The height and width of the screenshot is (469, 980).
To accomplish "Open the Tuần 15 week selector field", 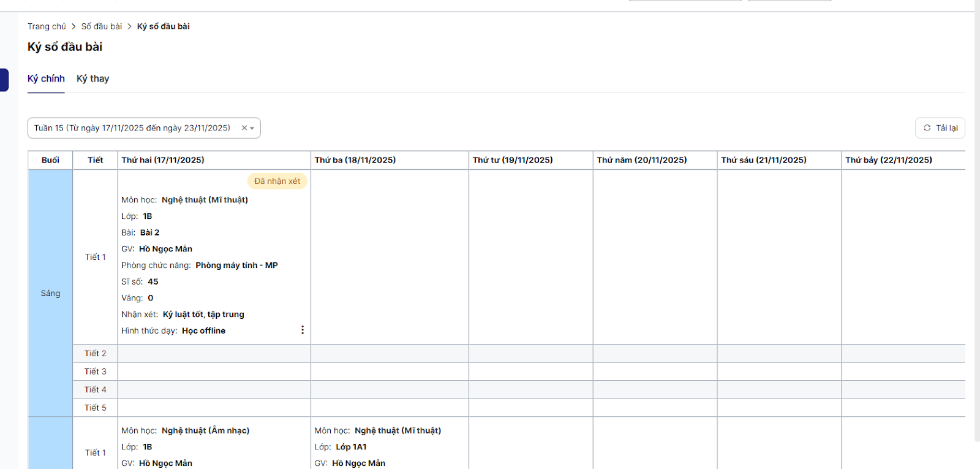I will pyautogui.click(x=132, y=128).
